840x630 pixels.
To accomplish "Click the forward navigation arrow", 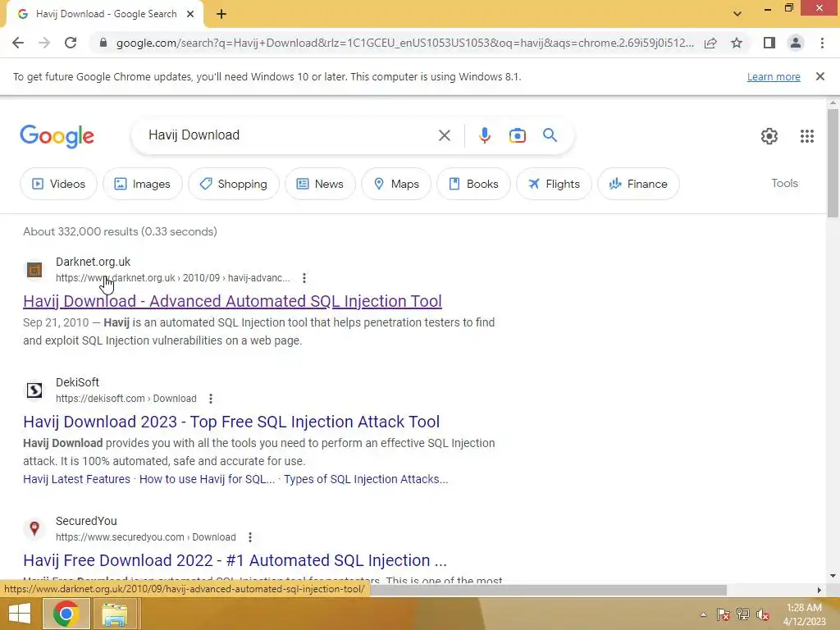I will coord(44,43).
